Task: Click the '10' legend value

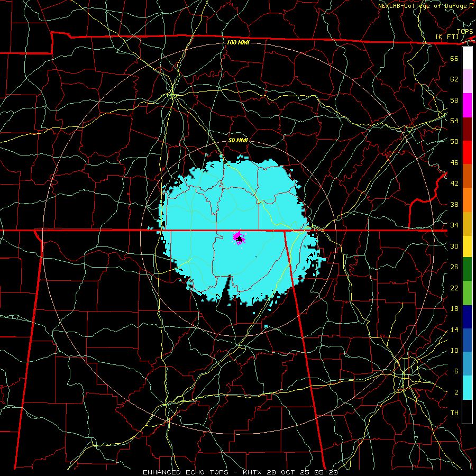Action: [454, 350]
